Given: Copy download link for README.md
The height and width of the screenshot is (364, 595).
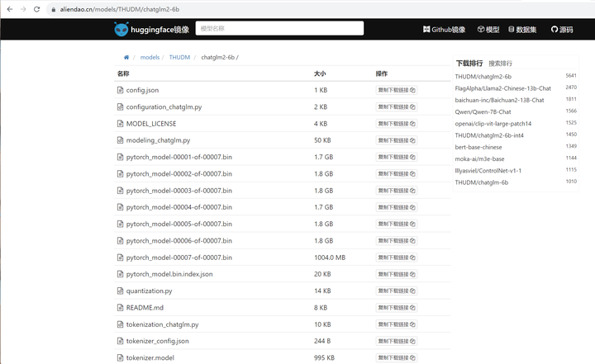Looking at the screenshot, I should (397, 308).
